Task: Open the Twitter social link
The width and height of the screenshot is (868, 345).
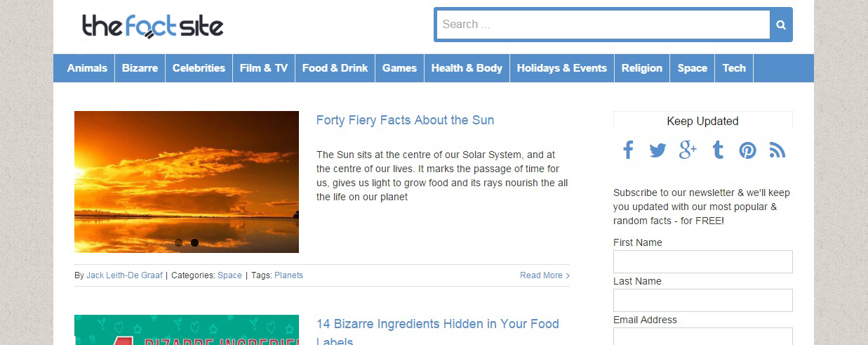Action: point(657,150)
